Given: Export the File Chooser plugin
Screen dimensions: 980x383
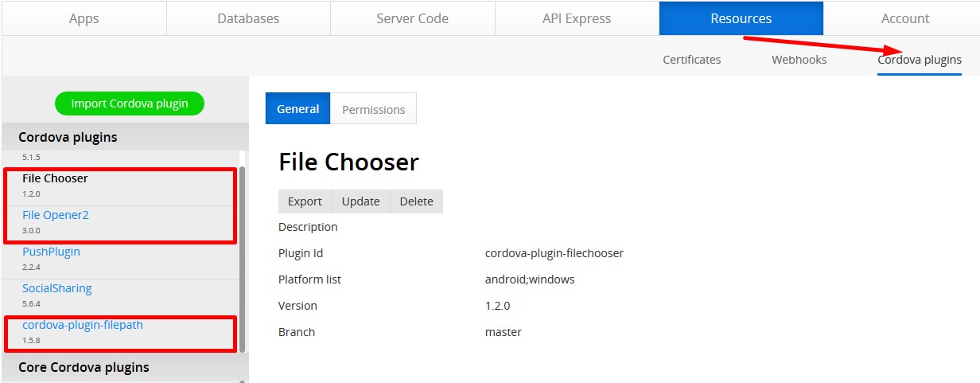Looking at the screenshot, I should coord(305,201).
